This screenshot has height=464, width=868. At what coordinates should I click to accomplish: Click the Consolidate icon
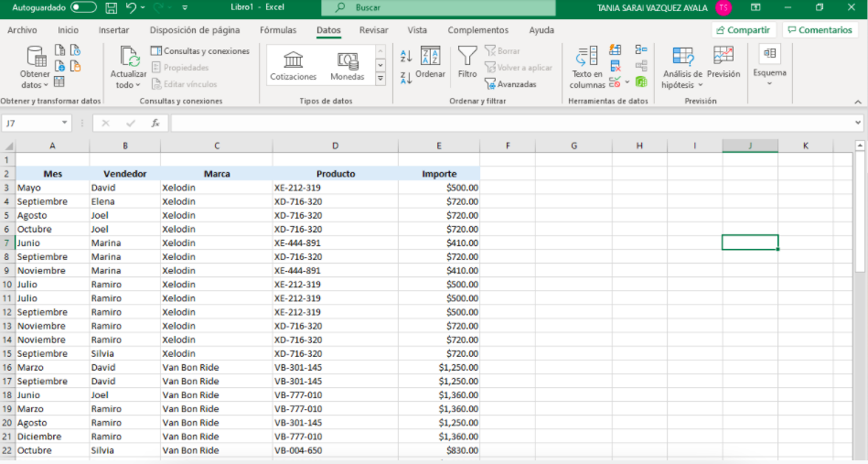(x=641, y=50)
